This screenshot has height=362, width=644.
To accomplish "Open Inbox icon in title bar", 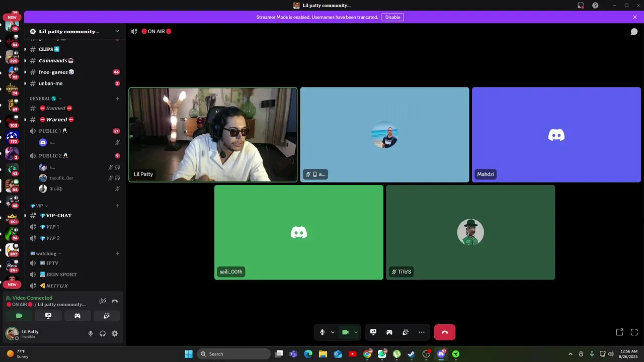I will click(581, 6).
